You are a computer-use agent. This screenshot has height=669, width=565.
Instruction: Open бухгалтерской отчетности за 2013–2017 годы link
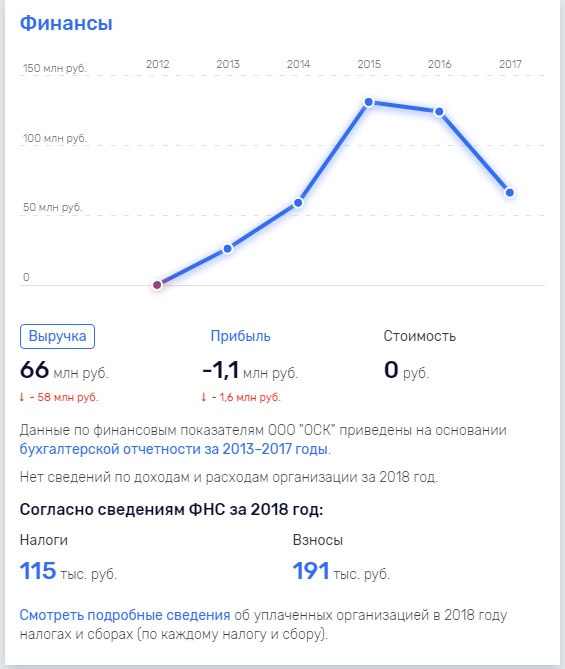(174, 449)
